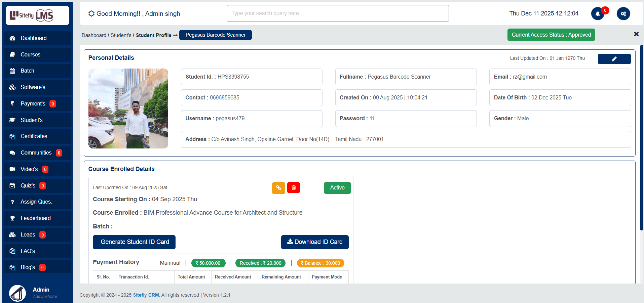This screenshot has height=303, width=644.
Task: Open the Leaderboard page from sidebar
Action: coord(35,218)
